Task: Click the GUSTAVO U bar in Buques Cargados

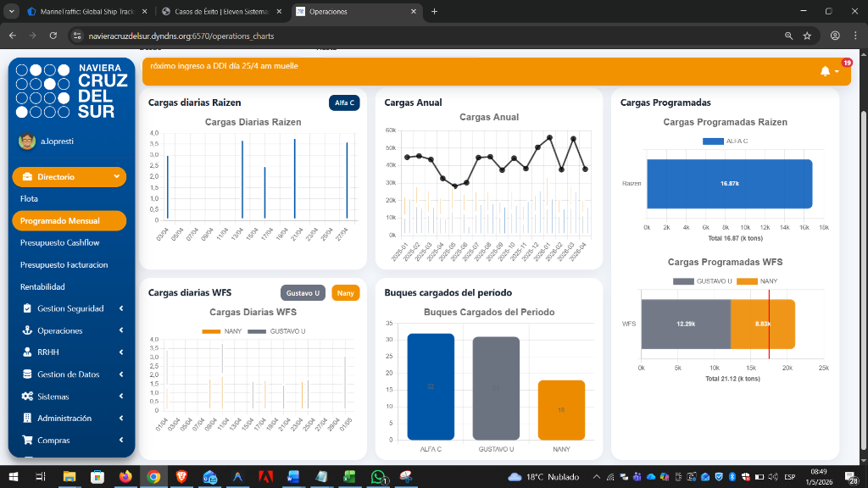Action: coord(496,388)
